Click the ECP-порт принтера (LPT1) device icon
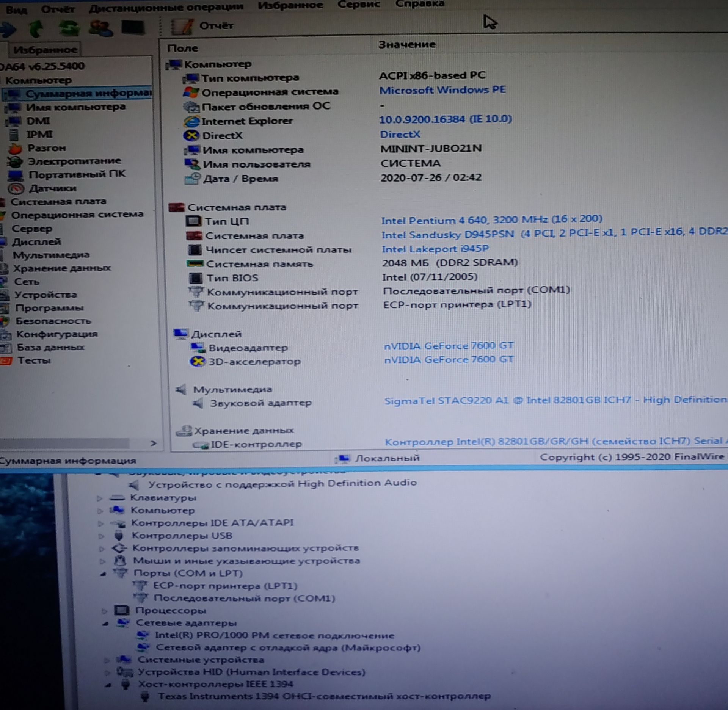 coord(140,586)
